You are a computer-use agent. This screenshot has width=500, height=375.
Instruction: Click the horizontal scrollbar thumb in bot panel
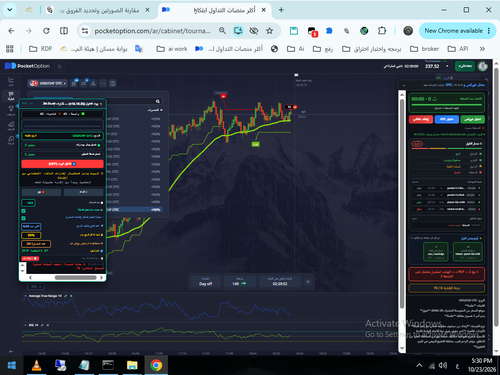pos(76,278)
